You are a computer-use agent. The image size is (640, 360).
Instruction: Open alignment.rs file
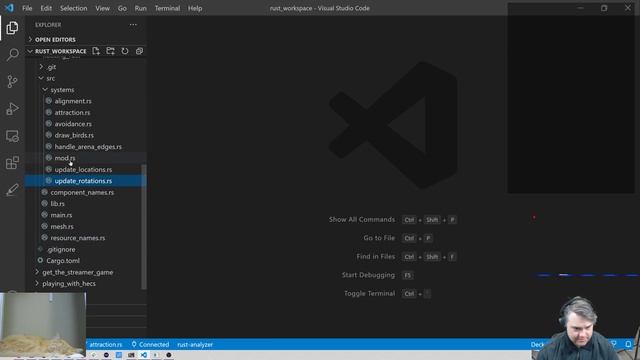click(x=73, y=101)
